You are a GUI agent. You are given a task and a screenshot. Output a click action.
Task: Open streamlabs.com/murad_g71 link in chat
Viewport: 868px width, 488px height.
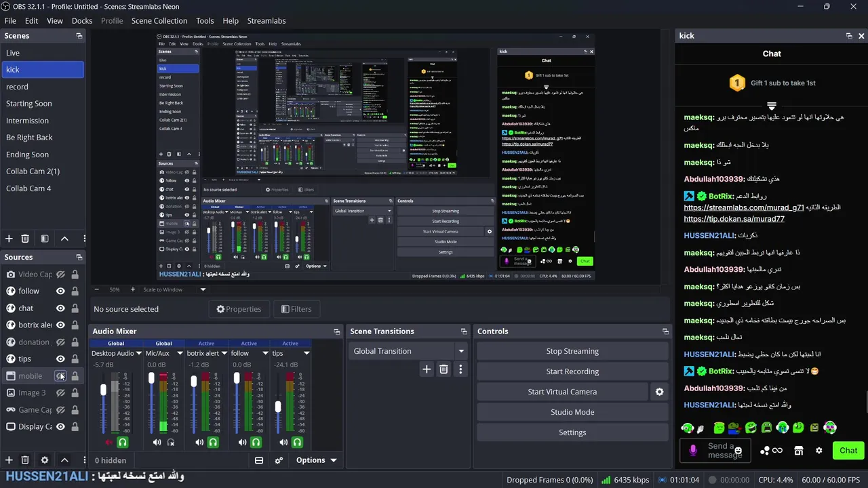(744, 208)
